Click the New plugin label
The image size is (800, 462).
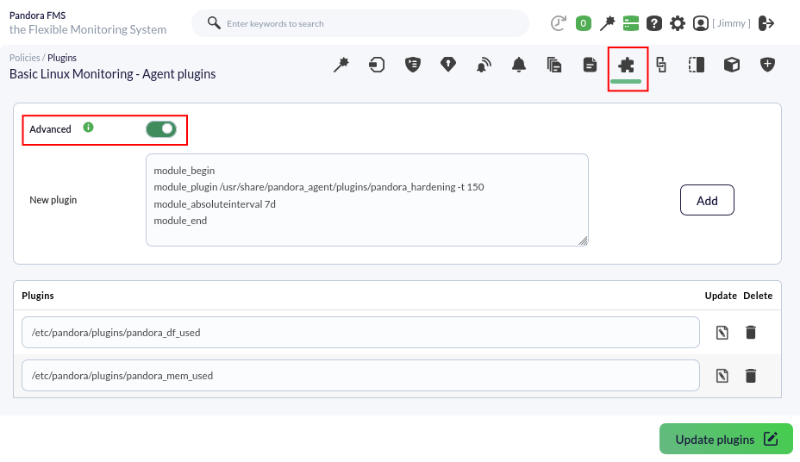tap(53, 200)
